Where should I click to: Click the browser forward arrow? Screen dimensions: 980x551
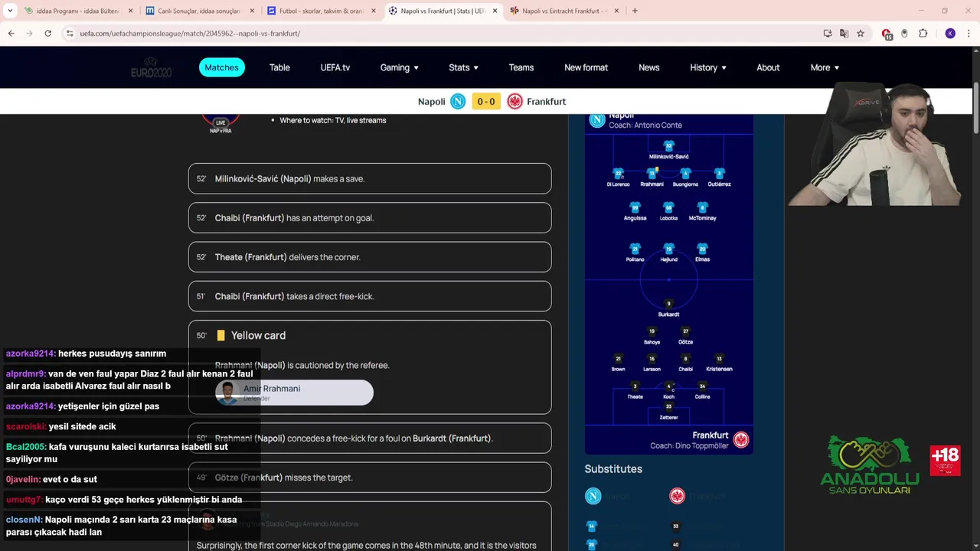click(29, 34)
